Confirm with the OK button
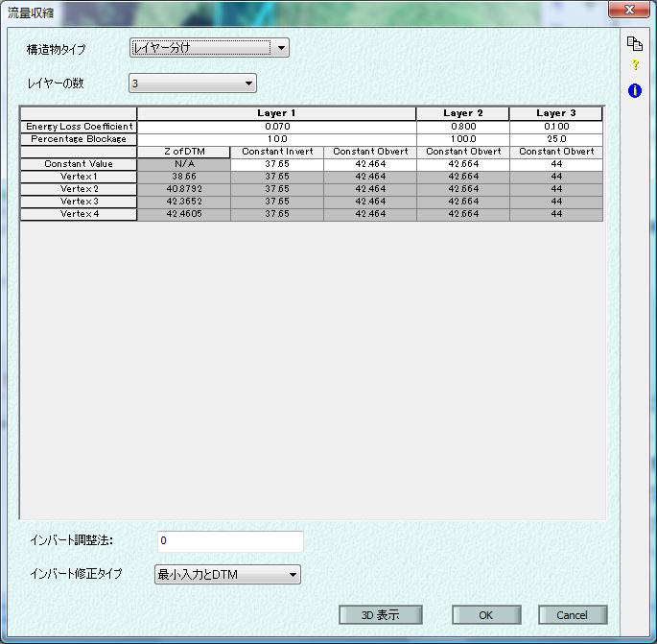Image resolution: width=657 pixels, height=644 pixels. (x=486, y=615)
